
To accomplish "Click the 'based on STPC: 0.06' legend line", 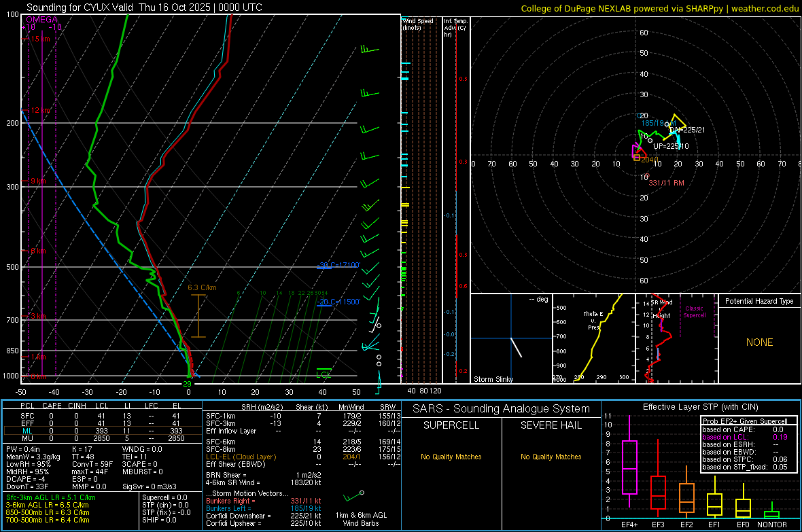I will tap(745, 459).
